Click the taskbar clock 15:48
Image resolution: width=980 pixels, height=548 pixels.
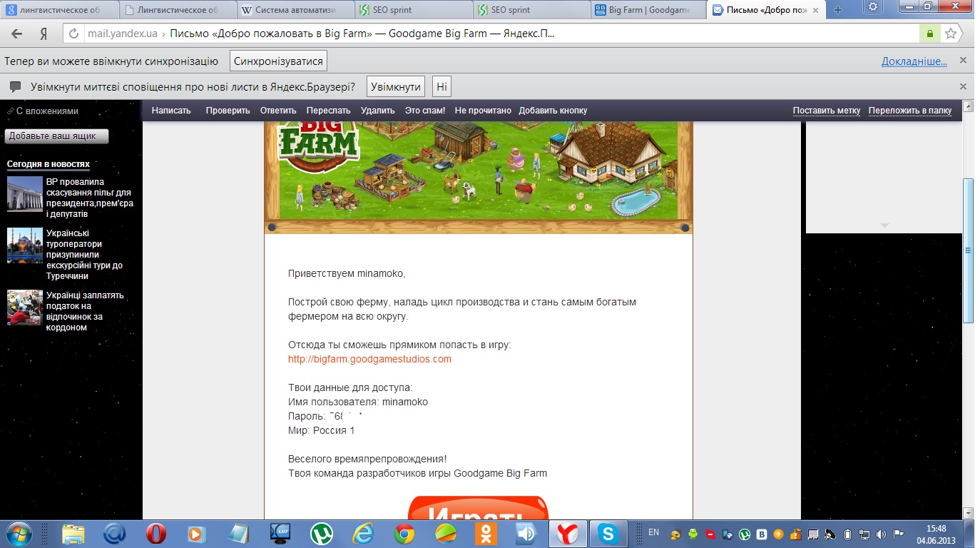[937, 529]
